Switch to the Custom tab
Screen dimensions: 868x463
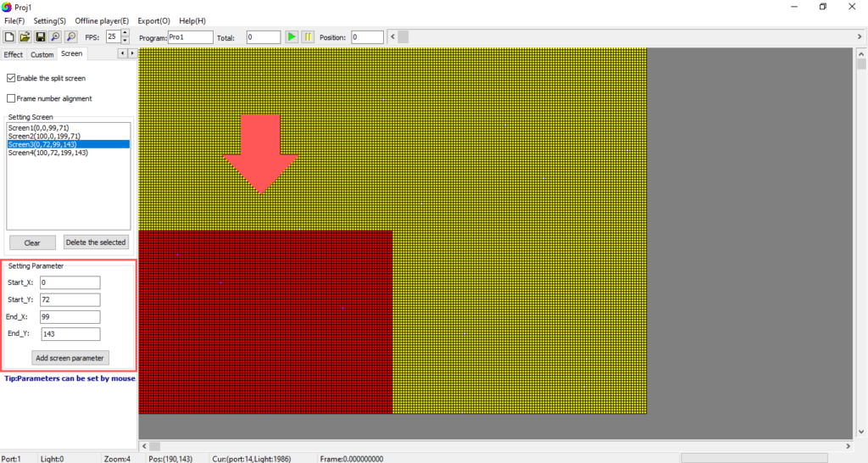pos(42,54)
